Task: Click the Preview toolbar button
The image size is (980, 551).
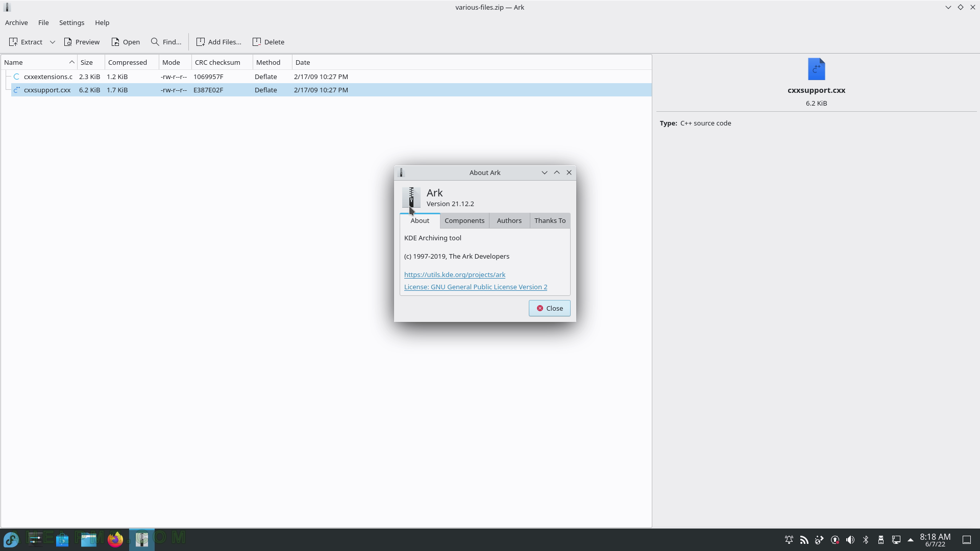Action: 82,42
